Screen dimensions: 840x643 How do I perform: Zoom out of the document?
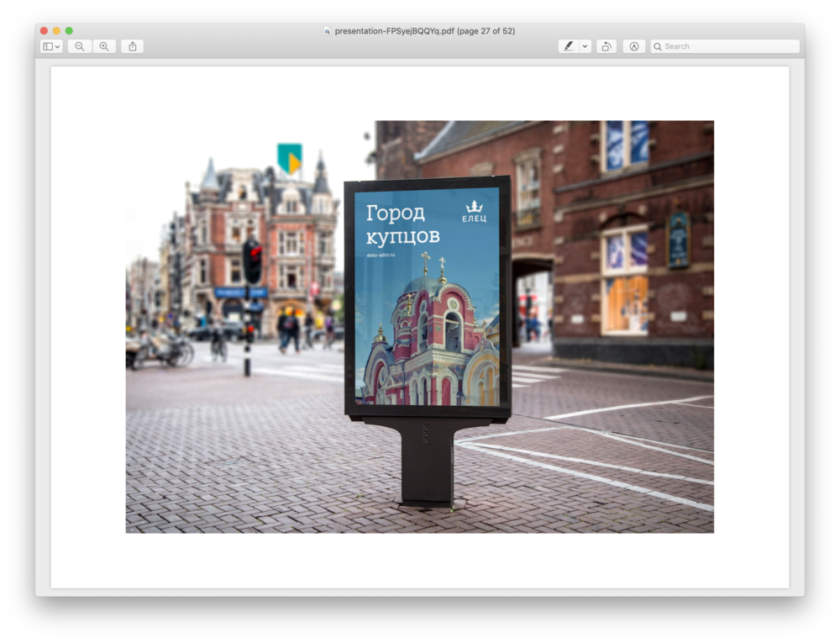pos(80,46)
